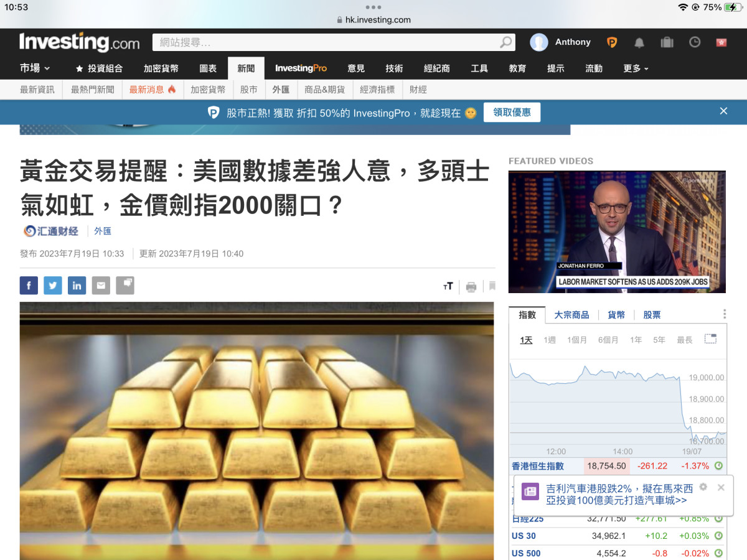Bookmark the article with the flag icon
Image resolution: width=747 pixels, height=560 pixels.
tap(492, 286)
